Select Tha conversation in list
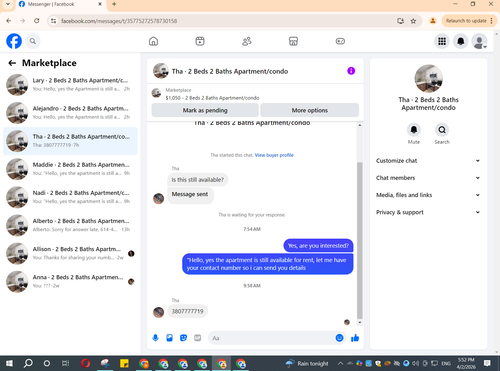 pos(70,141)
